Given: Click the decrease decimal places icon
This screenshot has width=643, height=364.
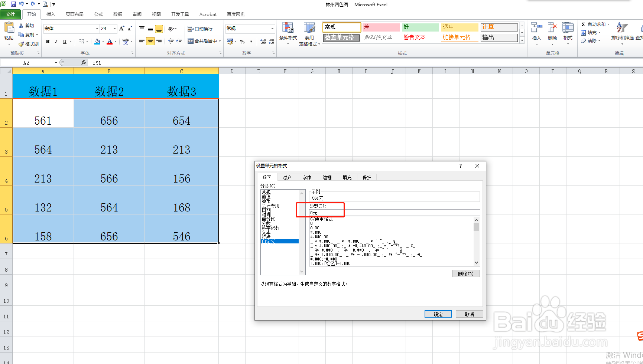Looking at the screenshot, I should [x=271, y=42].
